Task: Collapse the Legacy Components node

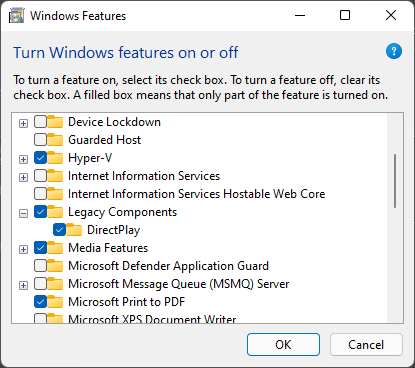Action: point(23,214)
